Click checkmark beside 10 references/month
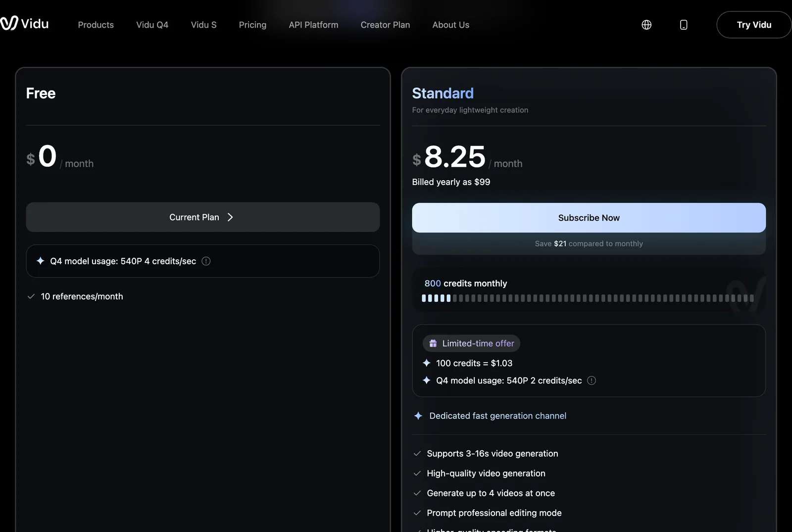The width and height of the screenshot is (792, 532). tap(31, 296)
